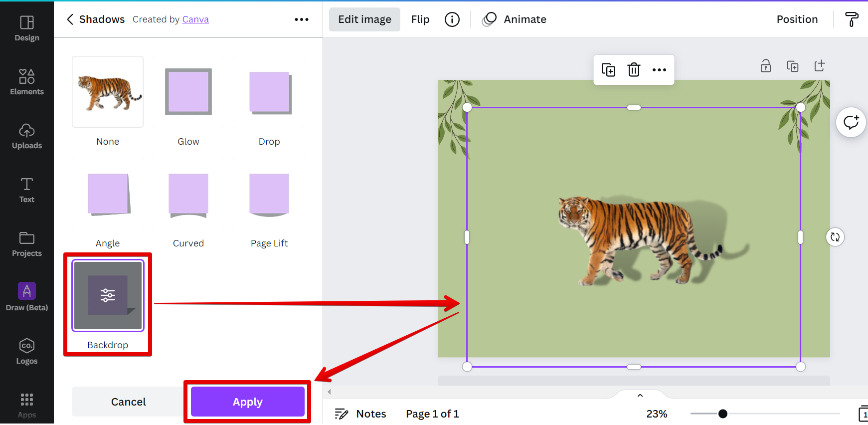This screenshot has height=425, width=868.
Task: Open the image info icon
Action: 452,19
